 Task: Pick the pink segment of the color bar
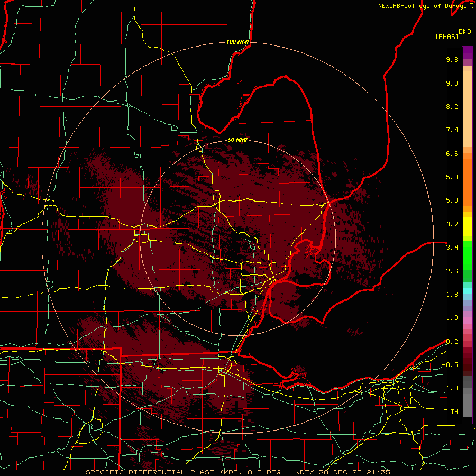(x=467, y=321)
